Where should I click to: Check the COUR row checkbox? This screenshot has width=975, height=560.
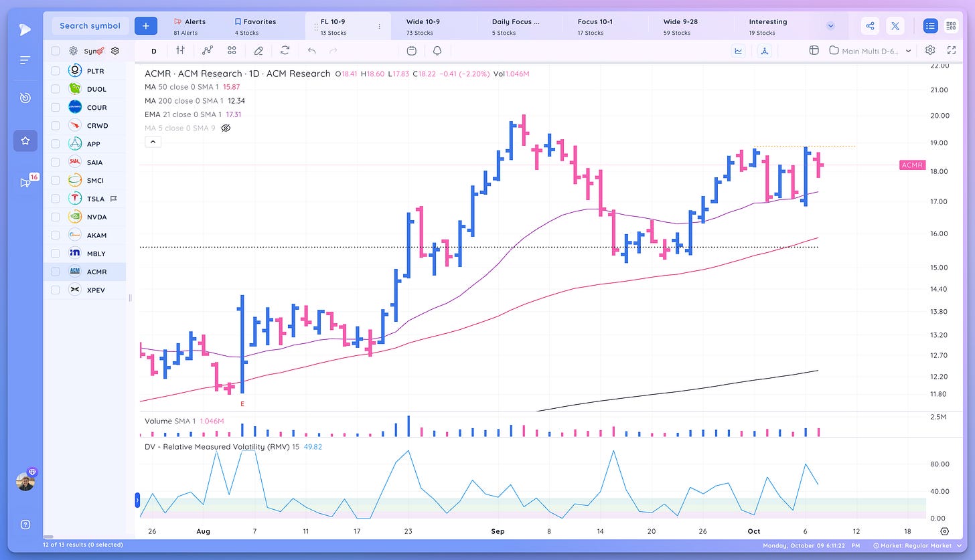pyautogui.click(x=56, y=107)
